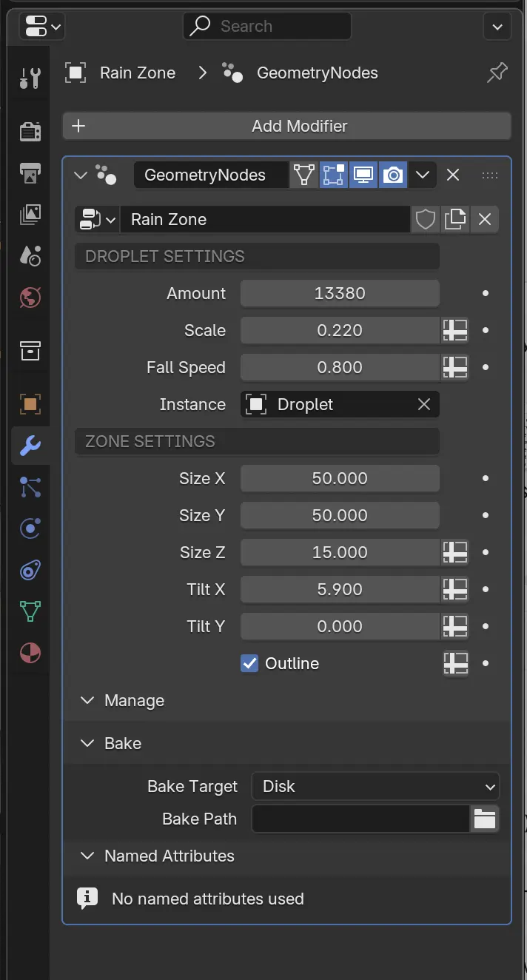Pin the properties editor context
Image resolution: width=527 pixels, height=980 pixels.
pyautogui.click(x=497, y=73)
